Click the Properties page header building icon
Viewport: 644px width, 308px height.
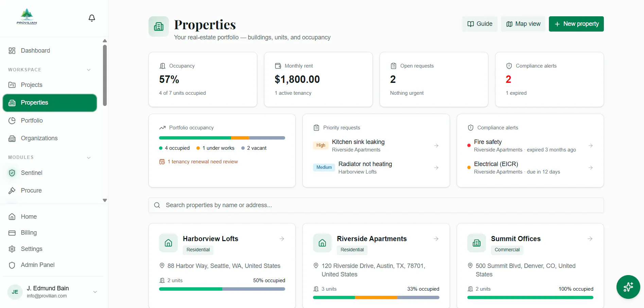(x=159, y=26)
